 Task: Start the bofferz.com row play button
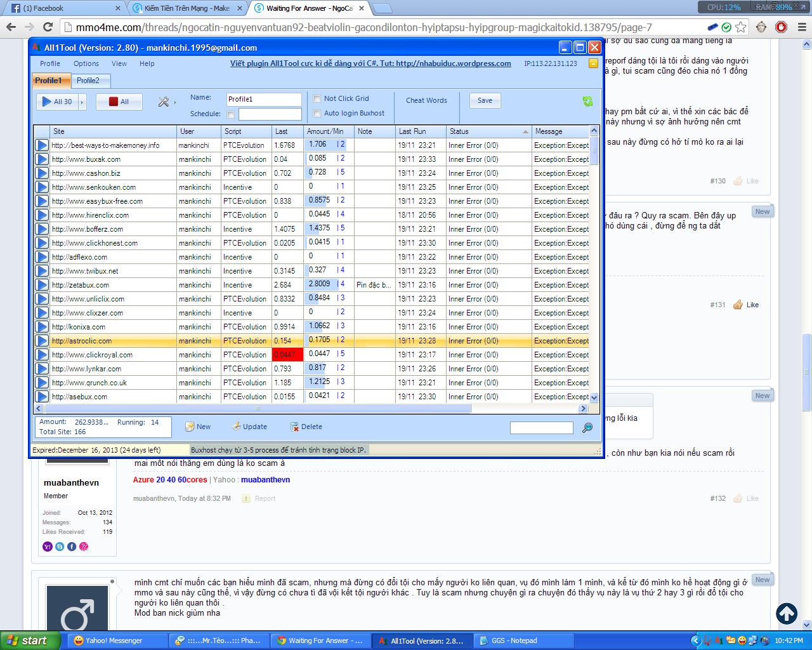point(42,229)
